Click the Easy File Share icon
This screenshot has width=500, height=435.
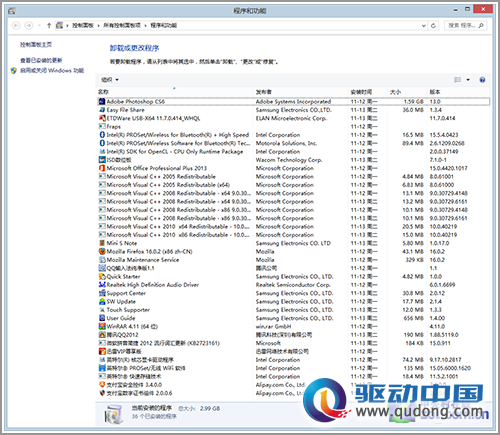(102, 110)
